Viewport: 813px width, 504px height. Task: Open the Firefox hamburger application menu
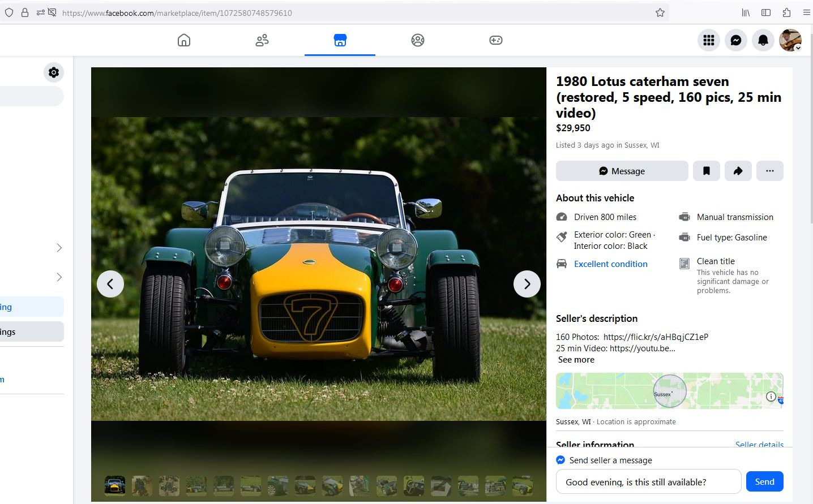click(807, 12)
